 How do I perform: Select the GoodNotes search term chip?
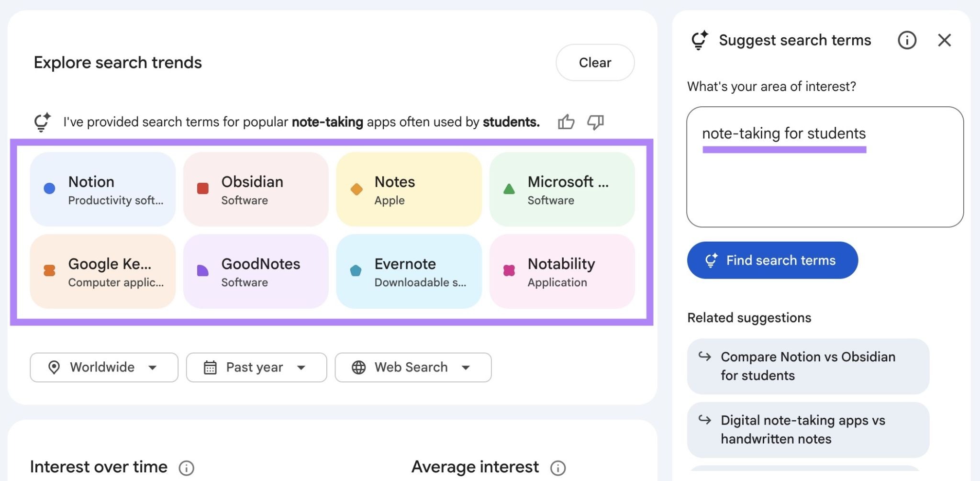click(x=256, y=271)
